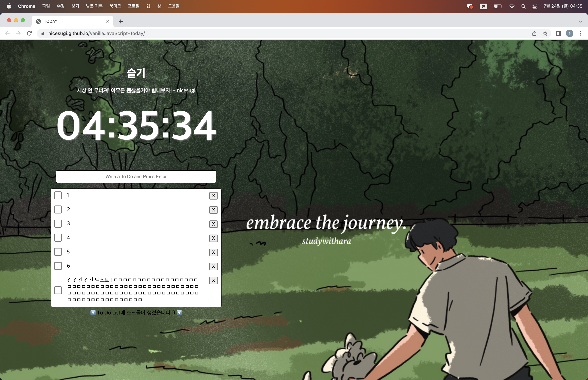Switch the Korean input source icon
Screen dimensions: 588x380
tap(483, 6)
